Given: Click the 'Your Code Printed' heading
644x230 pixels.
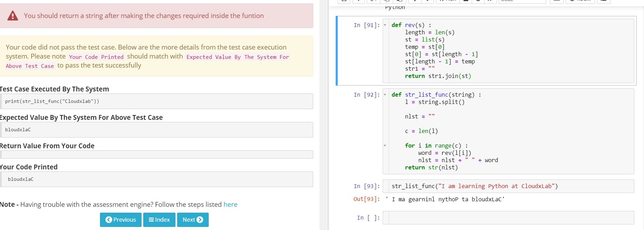Looking at the screenshot, I should [x=29, y=167].
